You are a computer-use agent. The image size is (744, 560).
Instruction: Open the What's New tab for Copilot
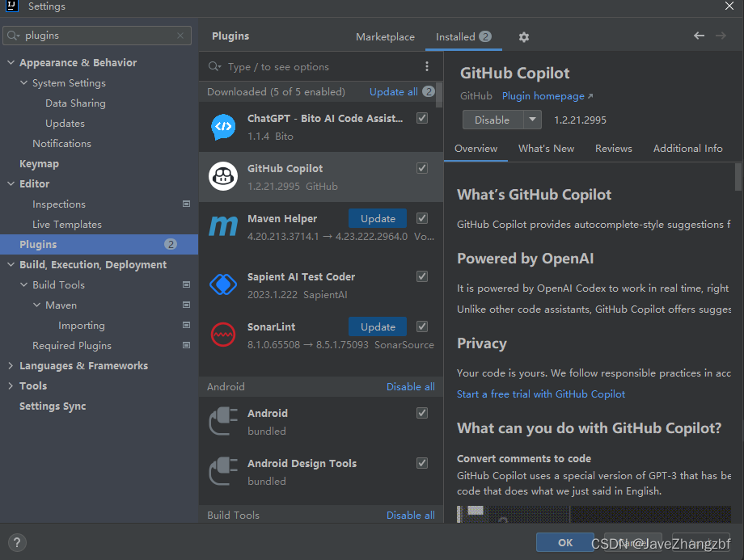(546, 148)
